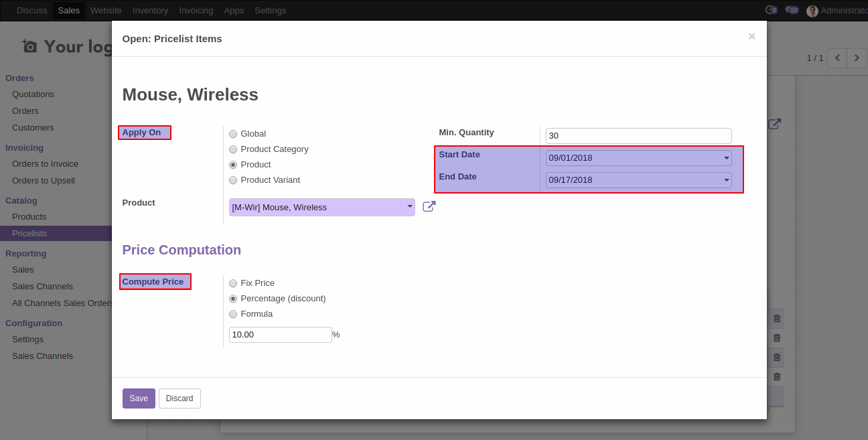The height and width of the screenshot is (440, 868).
Task: Open the chat messages icon in top bar
Action: click(x=792, y=10)
